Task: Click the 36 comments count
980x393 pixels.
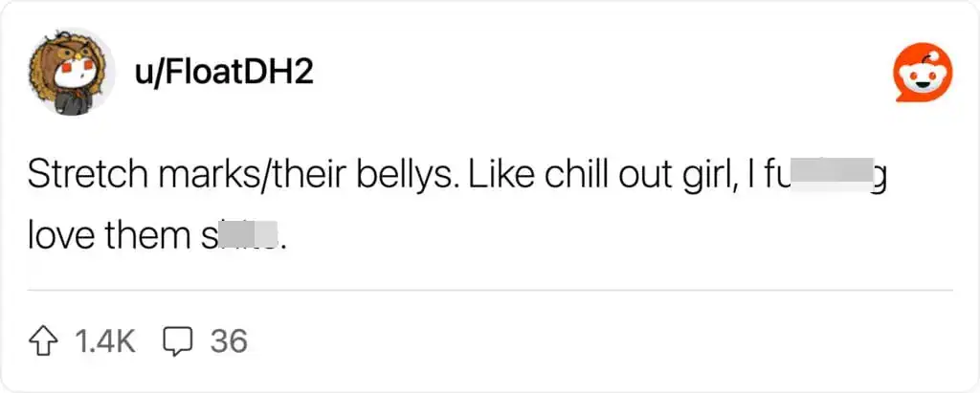Action: click(x=229, y=340)
